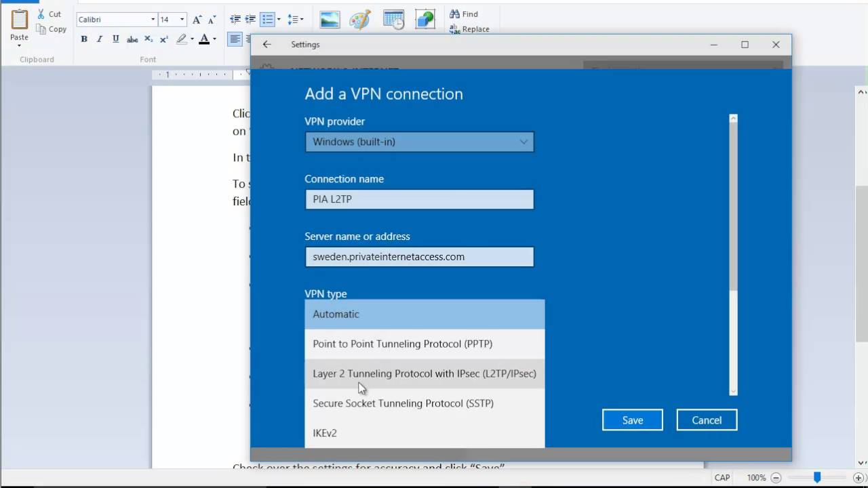Click the WordPad zoom out minus icon
868x488 pixels.
click(776, 478)
